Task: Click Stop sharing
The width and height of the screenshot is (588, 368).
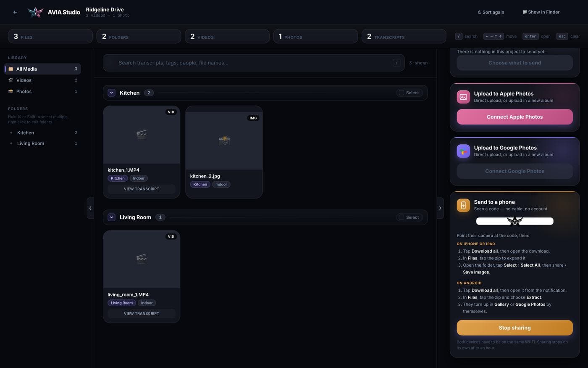Action: [514, 328]
